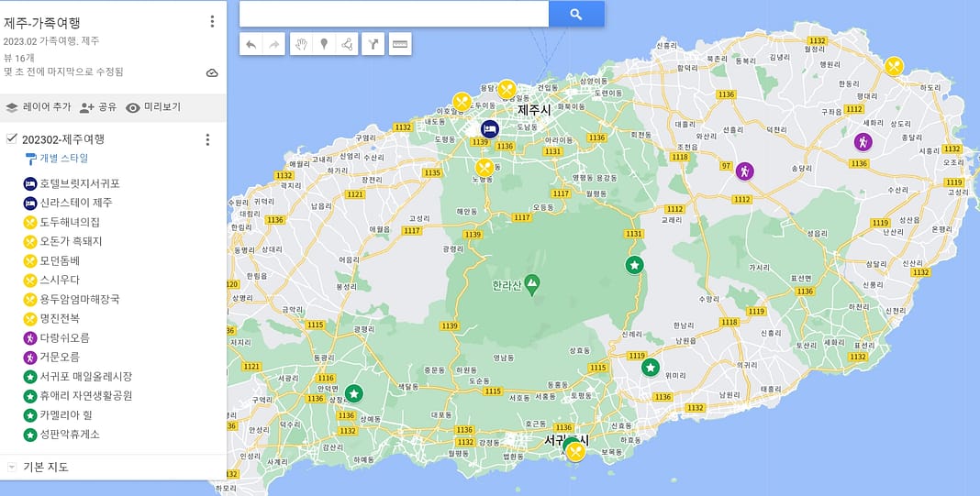Open 미리보기 preview with the eye icon
This screenshot has height=496, width=980.
(x=153, y=107)
